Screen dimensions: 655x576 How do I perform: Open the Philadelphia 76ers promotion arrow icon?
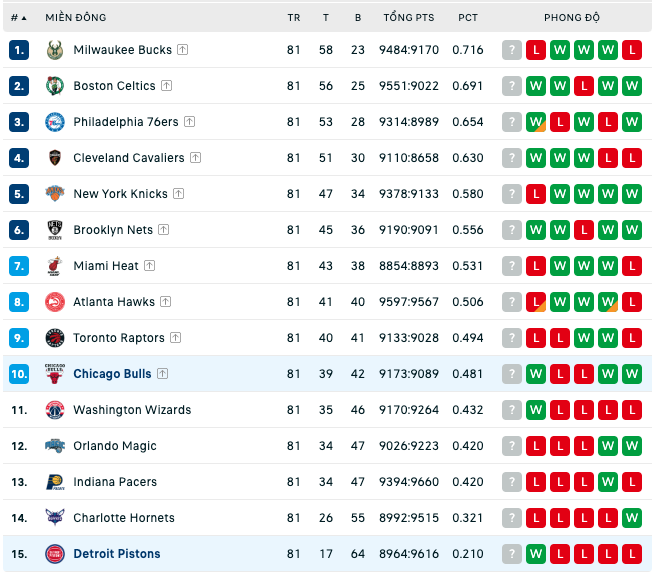click(190, 122)
